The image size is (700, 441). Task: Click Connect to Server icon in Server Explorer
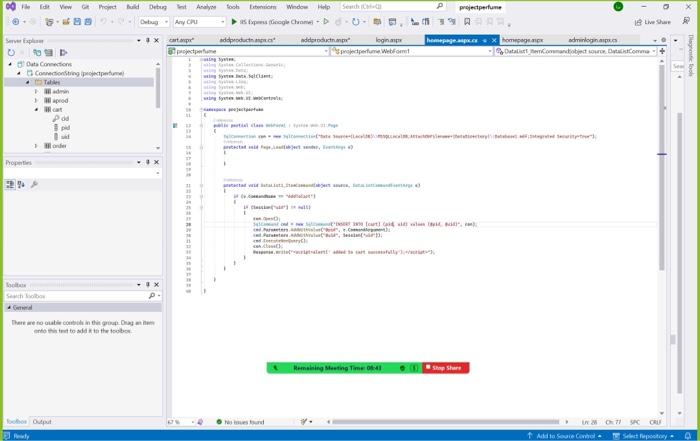(x=49, y=53)
